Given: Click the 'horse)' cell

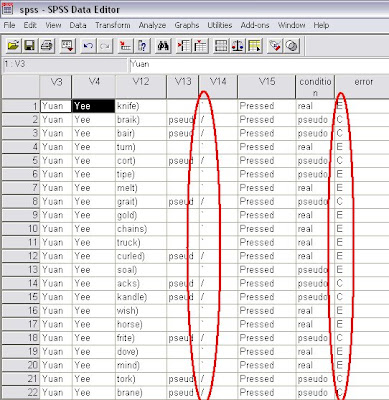Looking at the screenshot, I should pyautogui.click(x=141, y=324).
